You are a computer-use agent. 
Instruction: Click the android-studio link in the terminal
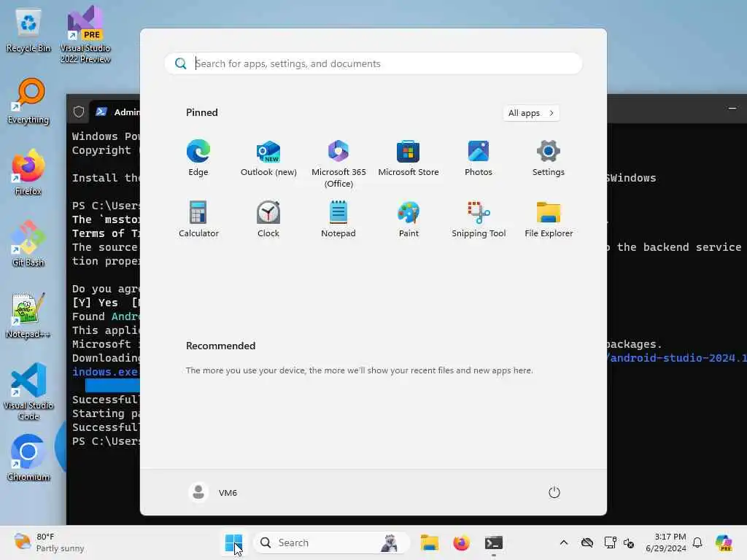click(678, 358)
